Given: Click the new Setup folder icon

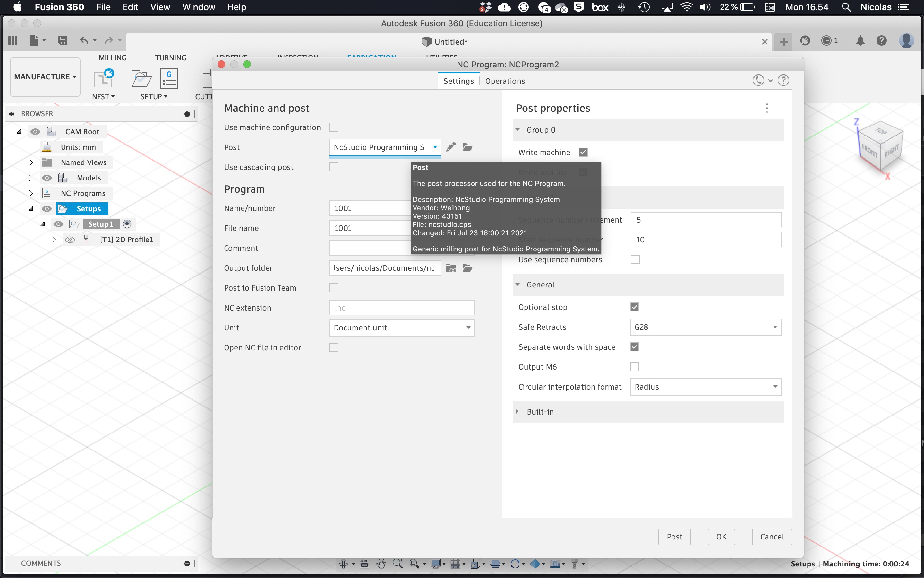Looking at the screenshot, I should pyautogui.click(x=141, y=79).
